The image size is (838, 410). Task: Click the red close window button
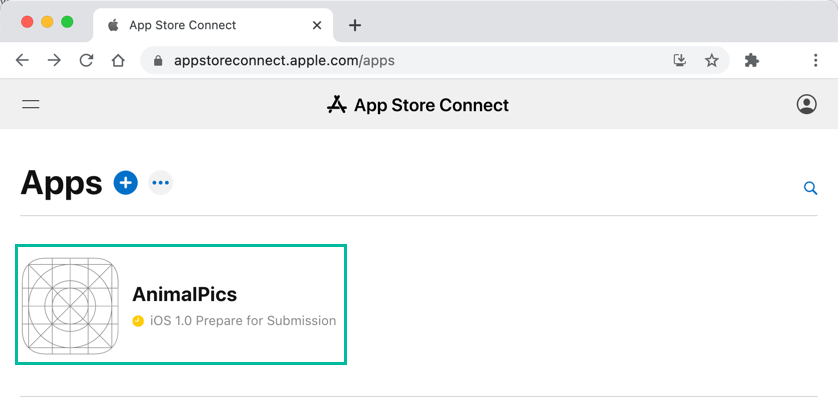click(x=27, y=22)
